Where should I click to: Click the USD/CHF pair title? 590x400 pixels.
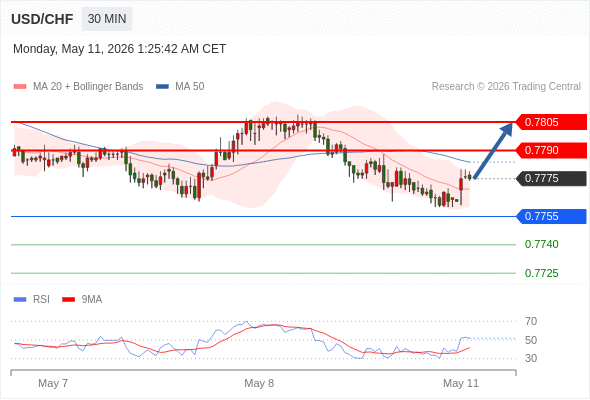coord(42,19)
